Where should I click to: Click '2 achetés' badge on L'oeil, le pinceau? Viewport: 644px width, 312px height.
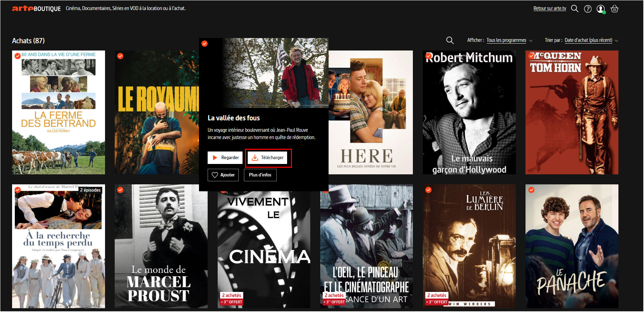click(334, 295)
